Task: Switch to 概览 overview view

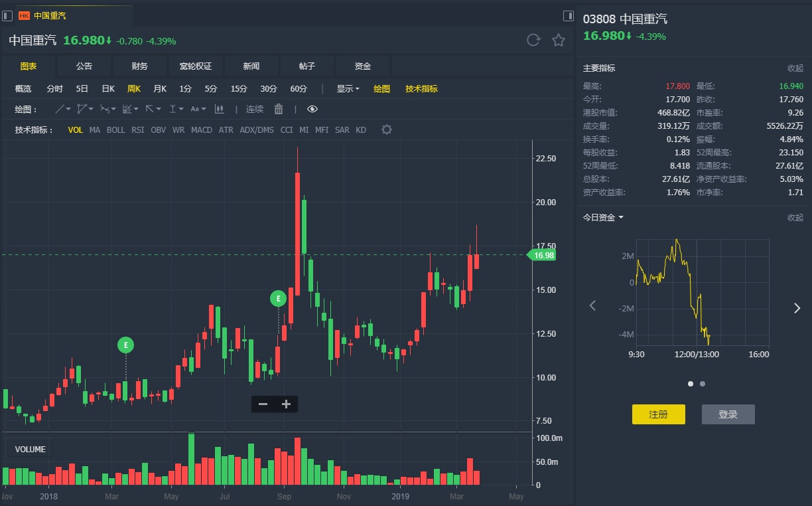Action: pos(23,88)
